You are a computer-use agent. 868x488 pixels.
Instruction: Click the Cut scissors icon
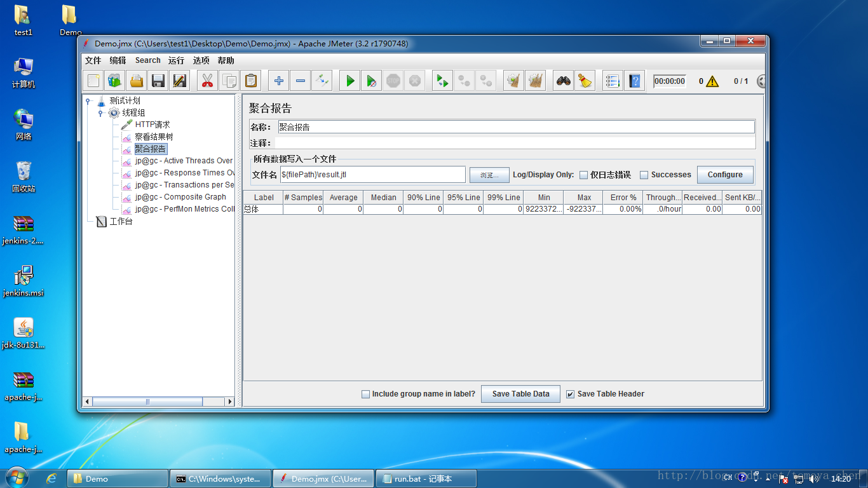(207, 81)
